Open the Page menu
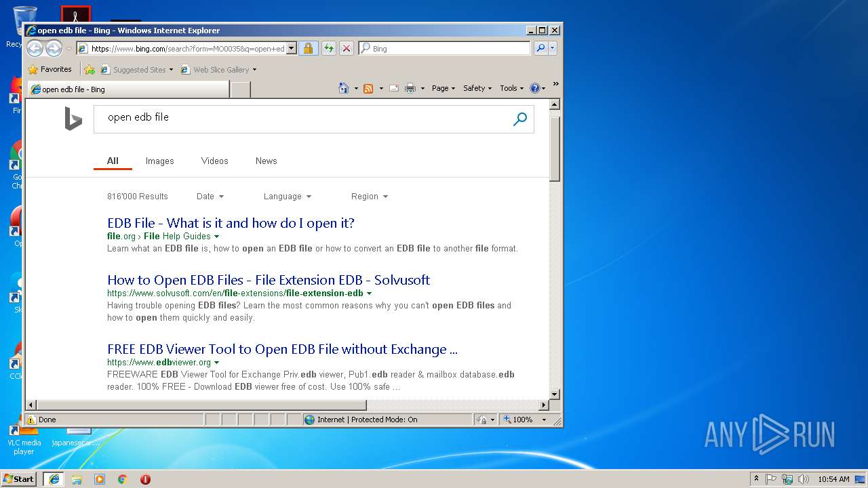This screenshot has width=868, height=488. coord(443,88)
